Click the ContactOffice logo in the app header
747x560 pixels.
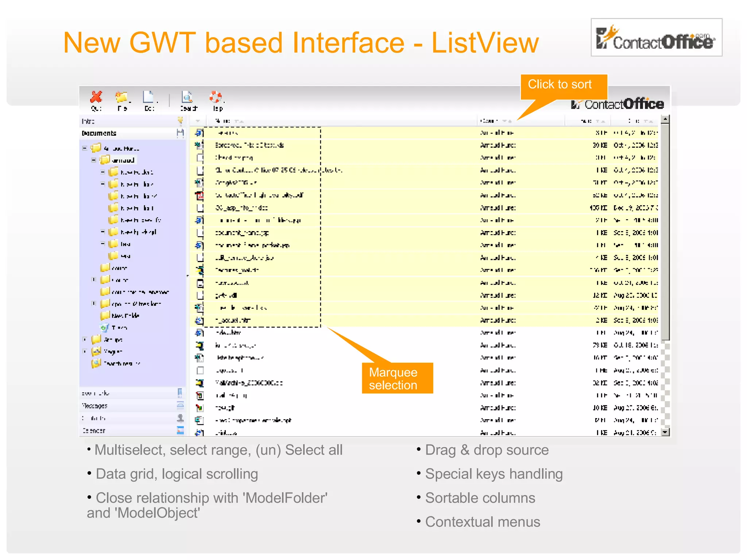point(617,104)
